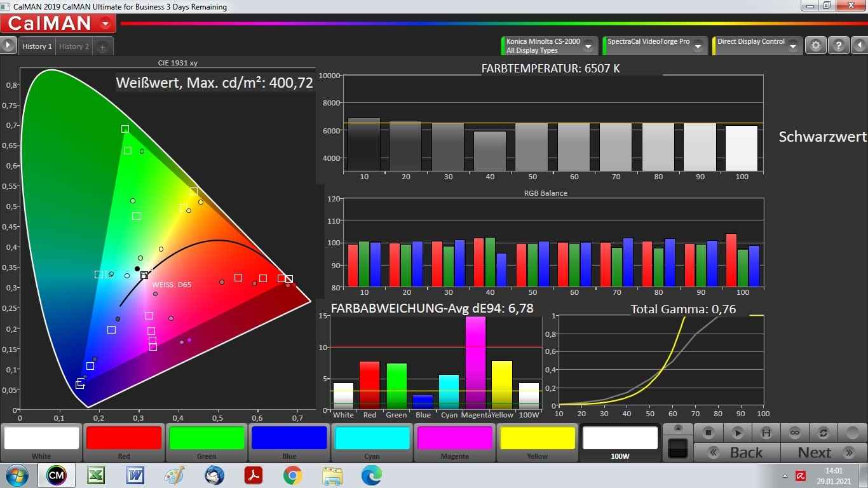Click the CIE 1931 xy chart title
The width and height of the screenshot is (868, 488).
click(178, 63)
